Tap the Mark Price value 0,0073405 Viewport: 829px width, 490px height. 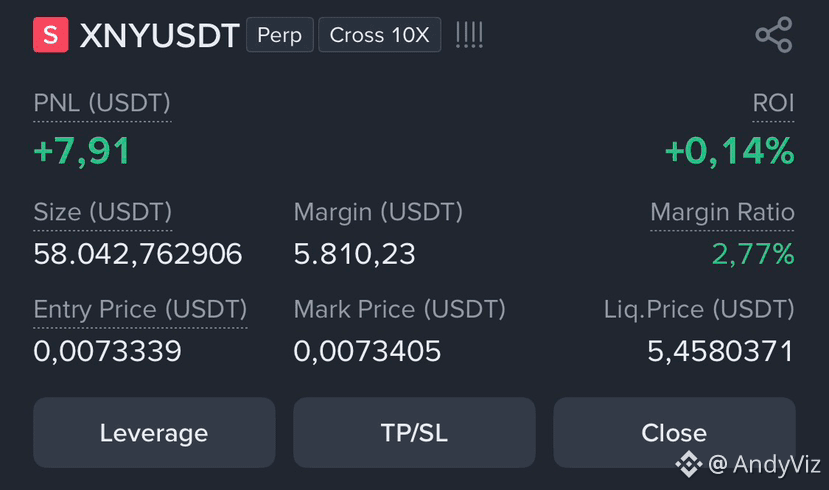367,351
